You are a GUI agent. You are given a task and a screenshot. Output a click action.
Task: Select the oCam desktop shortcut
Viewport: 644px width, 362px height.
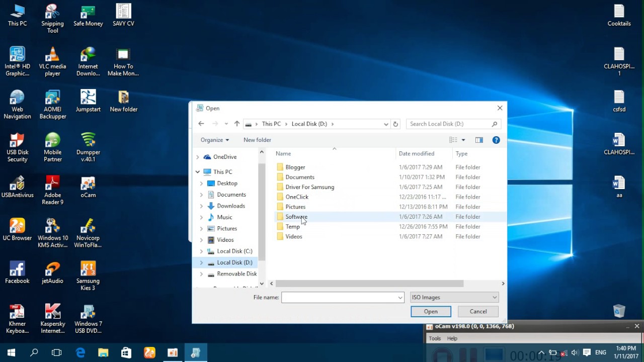(88, 187)
